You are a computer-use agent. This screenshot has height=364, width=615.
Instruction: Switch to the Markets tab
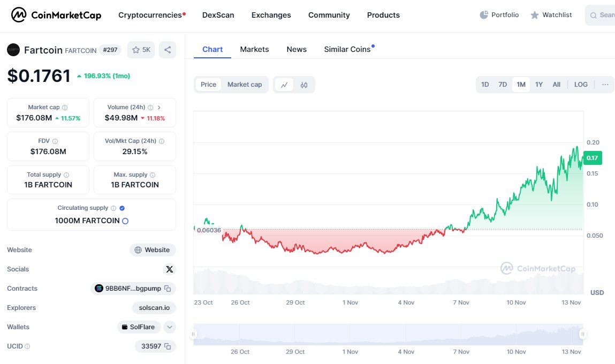click(x=254, y=49)
